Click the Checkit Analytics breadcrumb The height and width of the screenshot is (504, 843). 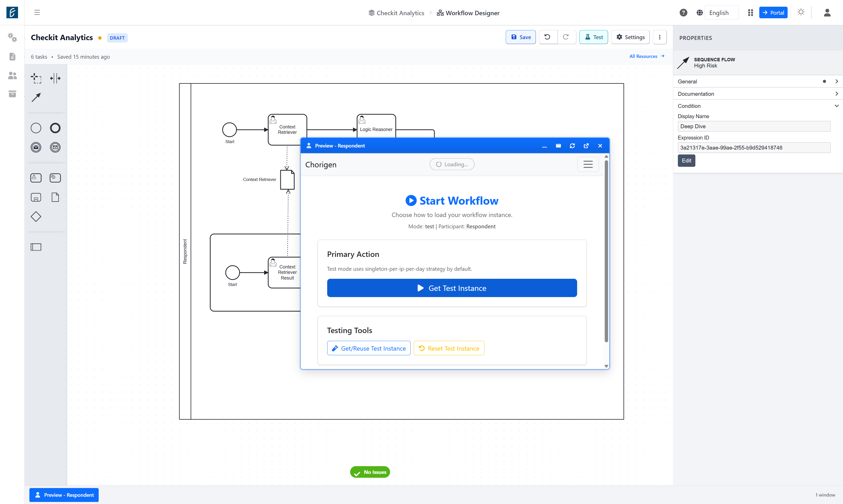click(396, 13)
